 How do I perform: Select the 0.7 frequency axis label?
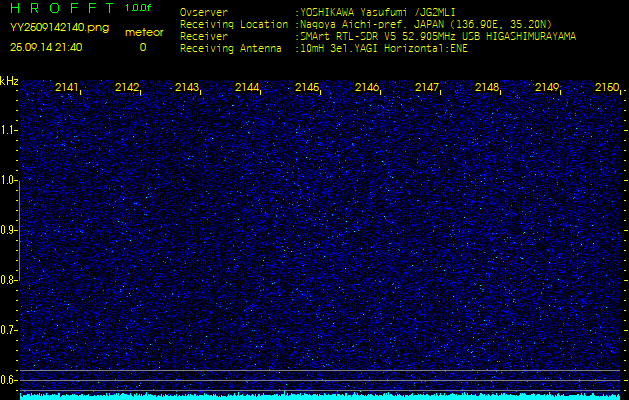click(9, 330)
